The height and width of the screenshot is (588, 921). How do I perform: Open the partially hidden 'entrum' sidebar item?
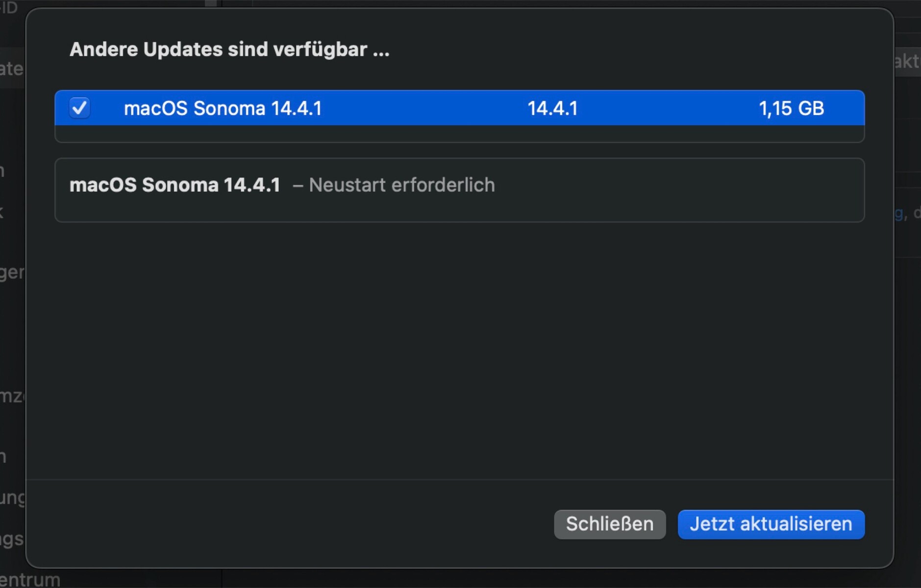pyautogui.click(x=30, y=580)
